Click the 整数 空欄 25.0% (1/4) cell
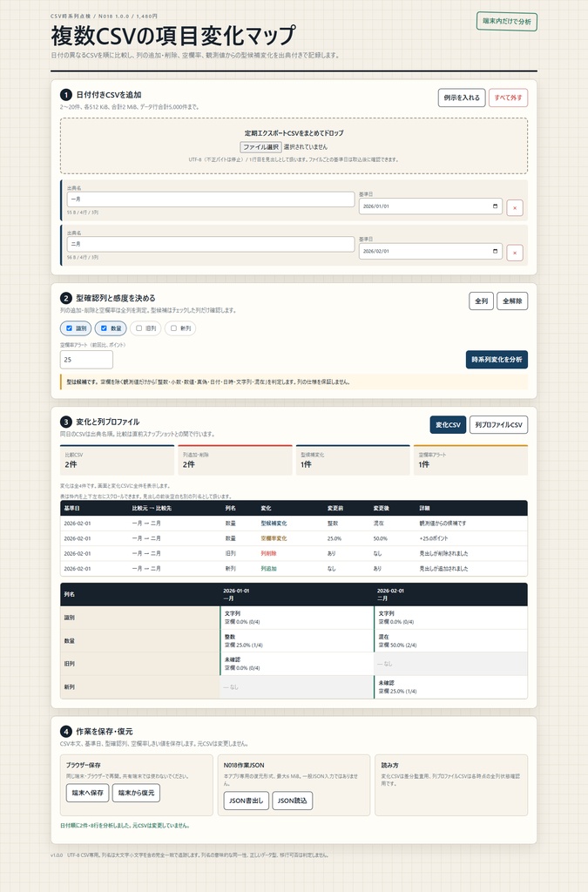The image size is (588, 892). point(297,641)
